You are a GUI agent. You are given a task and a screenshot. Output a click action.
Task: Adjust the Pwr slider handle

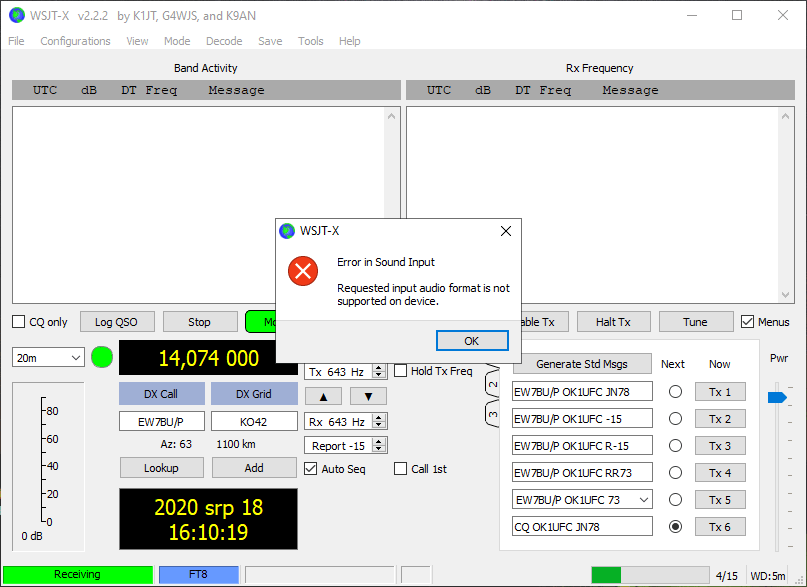pyautogui.click(x=777, y=397)
